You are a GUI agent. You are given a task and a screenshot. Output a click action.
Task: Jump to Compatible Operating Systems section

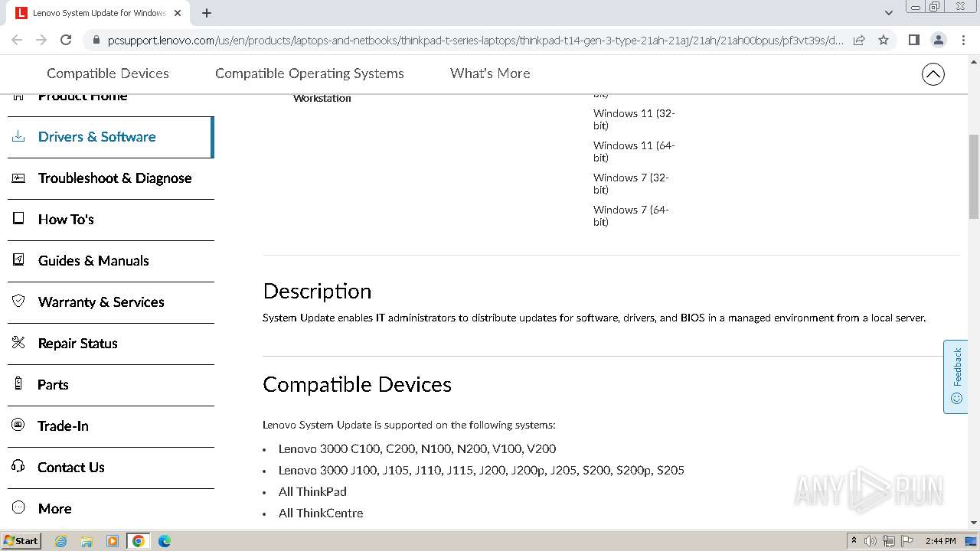(x=309, y=73)
